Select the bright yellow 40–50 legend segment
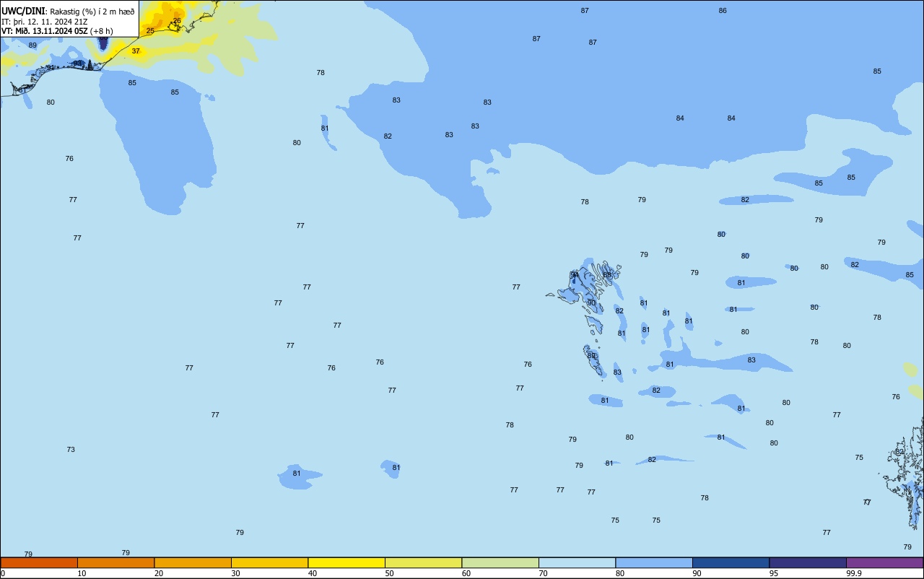This screenshot has width=924, height=579. coord(346,562)
